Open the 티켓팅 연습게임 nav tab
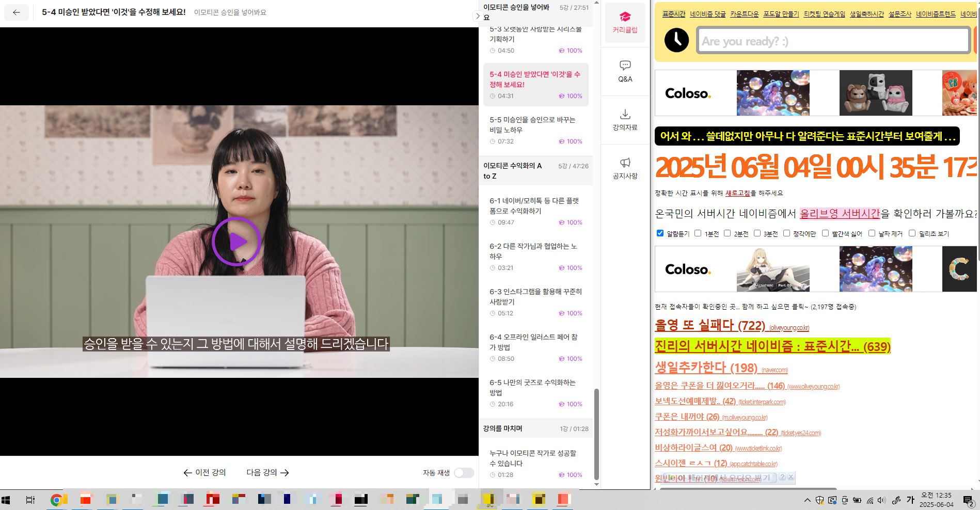This screenshot has width=980, height=510. tap(824, 14)
